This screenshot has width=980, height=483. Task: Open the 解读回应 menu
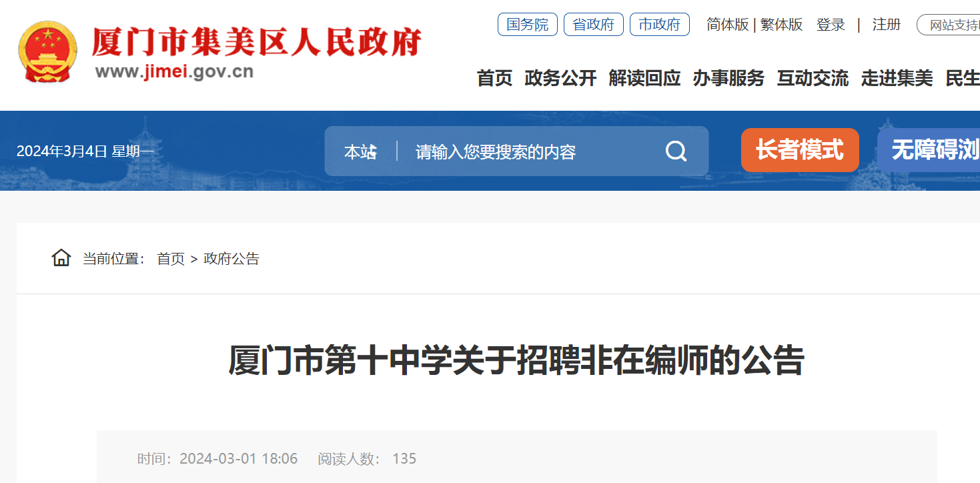click(645, 78)
